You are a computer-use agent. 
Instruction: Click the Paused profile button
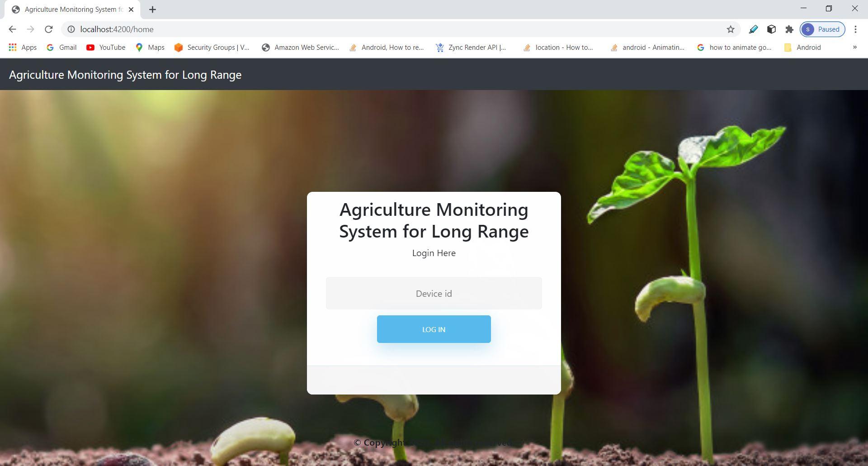click(822, 29)
